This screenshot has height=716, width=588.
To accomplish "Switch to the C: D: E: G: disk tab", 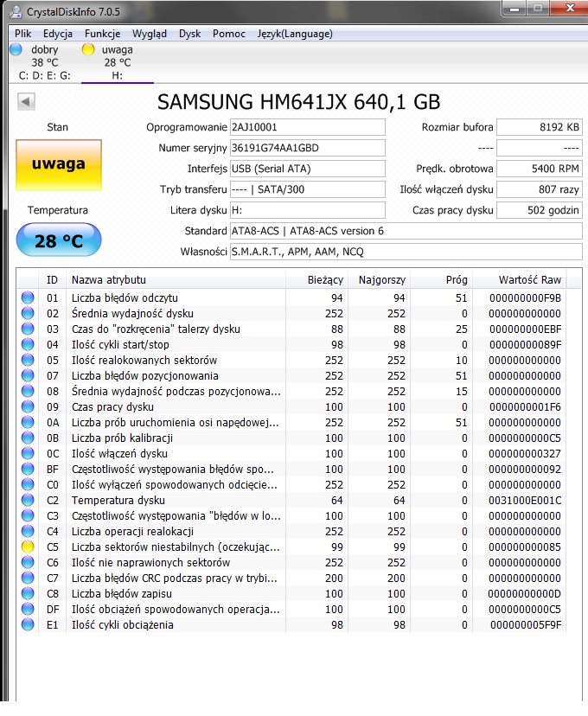I will pyautogui.click(x=44, y=62).
